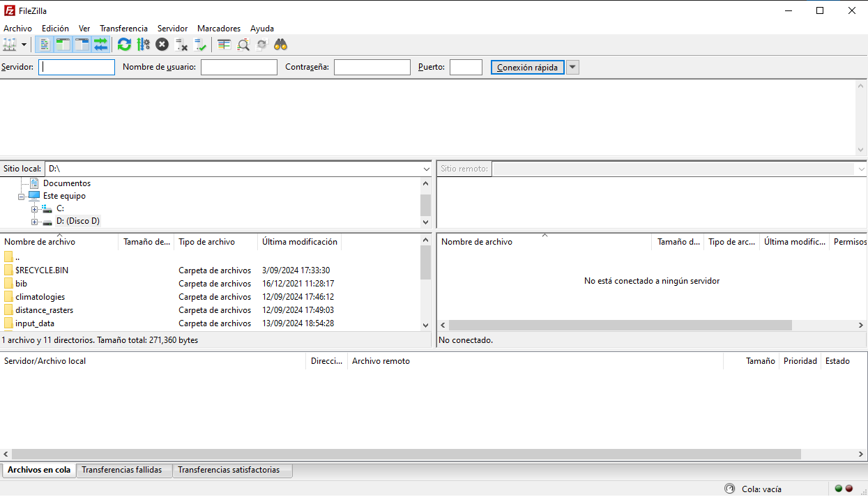The height and width of the screenshot is (497, 868).
Task: Toggle directory comparison icon
Action: (243, 45)
